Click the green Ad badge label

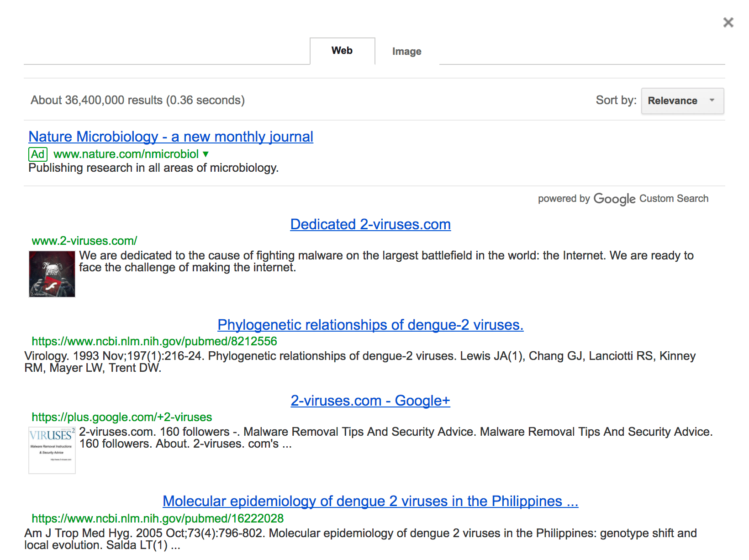(x=38, y=154)
